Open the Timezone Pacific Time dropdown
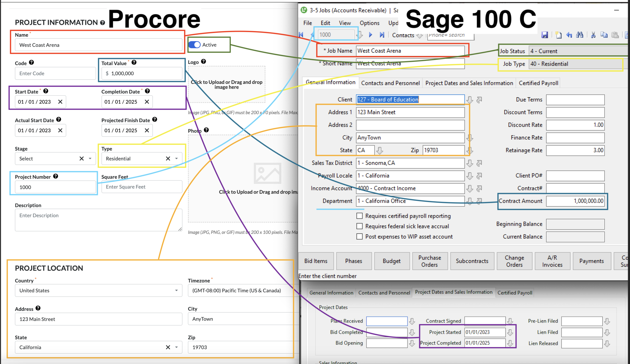 243,290
